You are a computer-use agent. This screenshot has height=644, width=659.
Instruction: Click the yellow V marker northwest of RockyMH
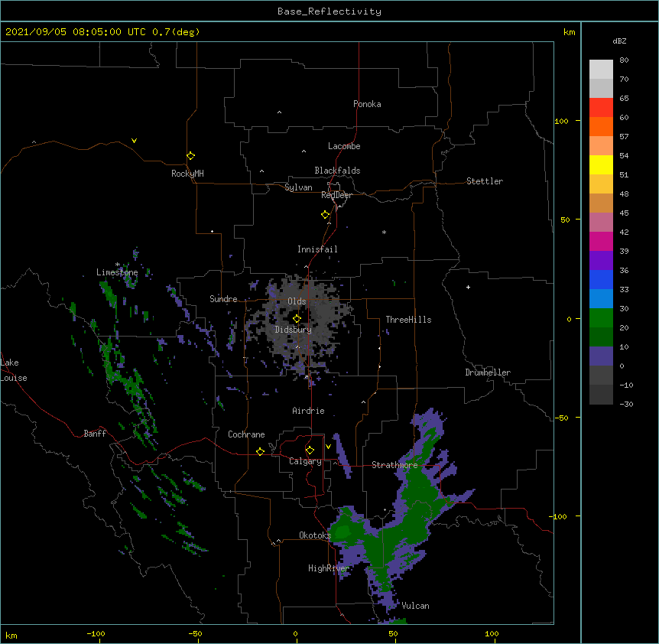tap(134, 141)
